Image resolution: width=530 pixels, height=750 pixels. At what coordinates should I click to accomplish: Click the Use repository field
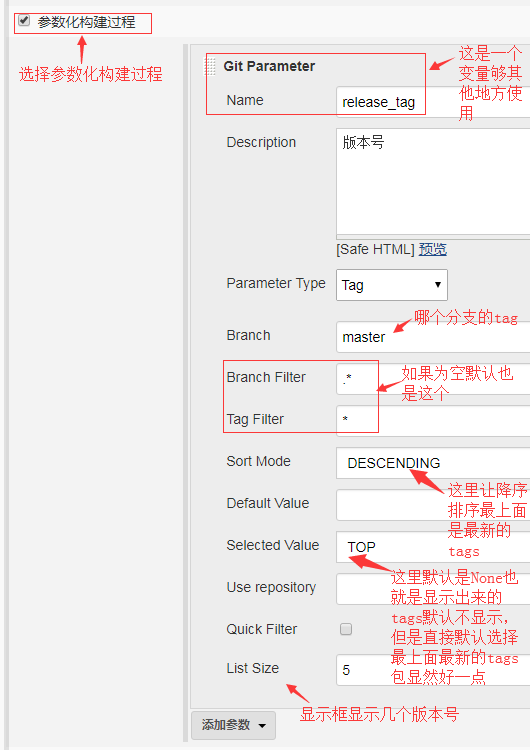point(433,589)
